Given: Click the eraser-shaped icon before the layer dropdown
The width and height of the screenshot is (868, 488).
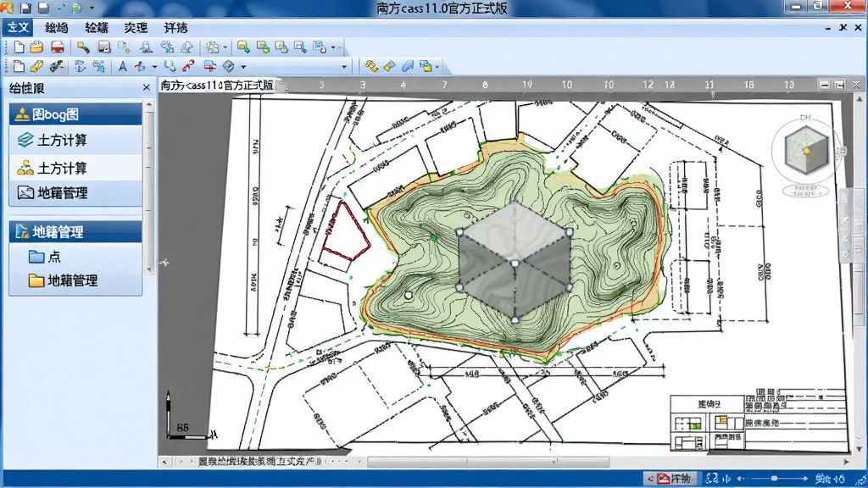Looking at the screenshot, I should click(x=187, y=47).
